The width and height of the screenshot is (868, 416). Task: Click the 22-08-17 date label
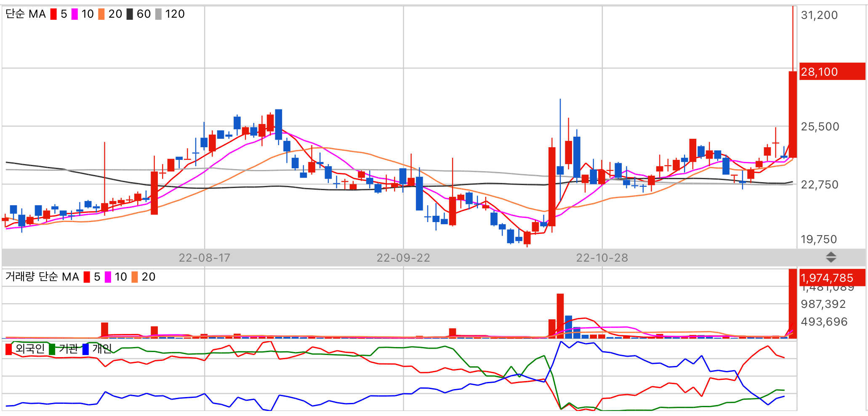point(205,258)
